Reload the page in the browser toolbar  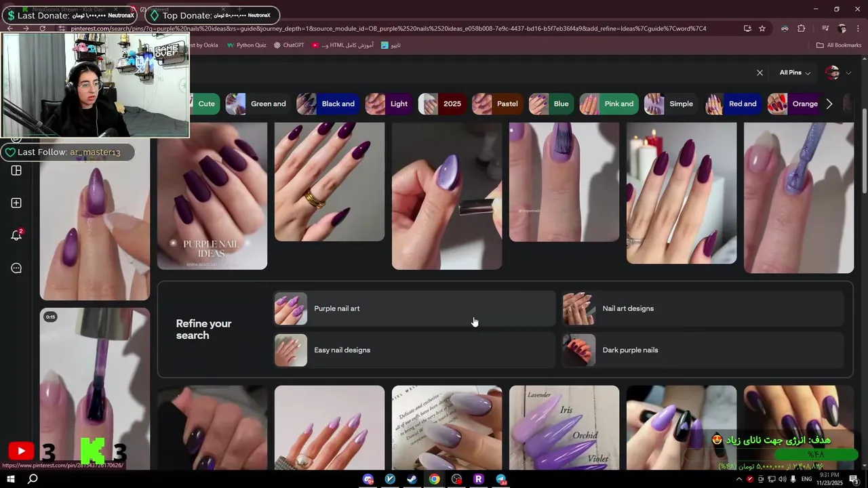43,28
